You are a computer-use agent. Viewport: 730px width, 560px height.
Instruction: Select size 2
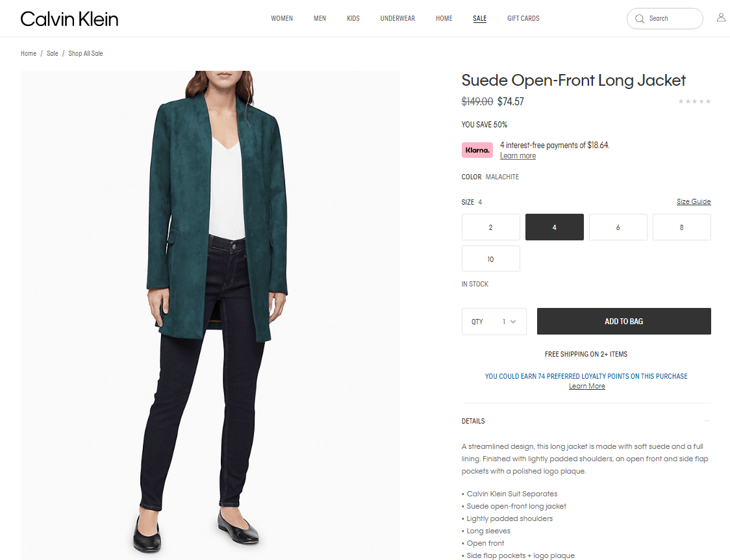point(491,227)
